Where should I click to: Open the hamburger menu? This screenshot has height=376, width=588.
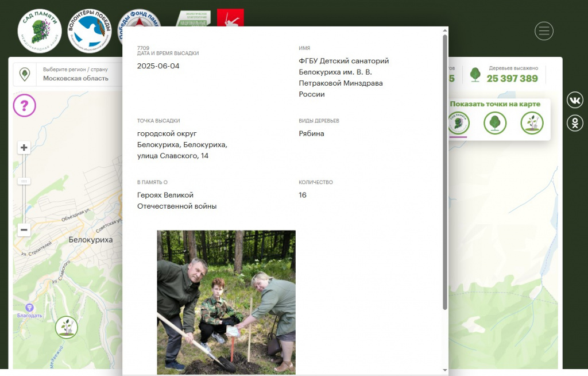(544, 31)
